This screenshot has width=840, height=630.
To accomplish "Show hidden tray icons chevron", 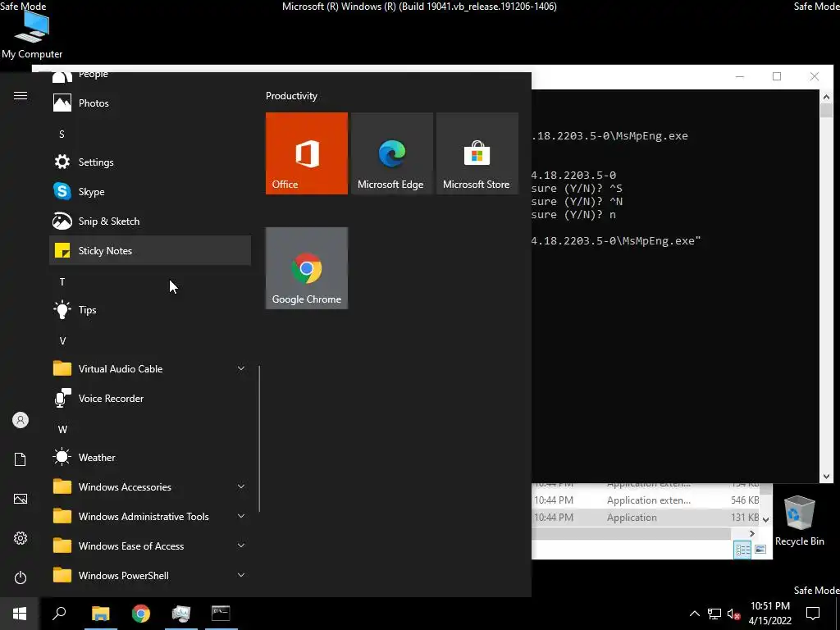I will click(694, 614).
